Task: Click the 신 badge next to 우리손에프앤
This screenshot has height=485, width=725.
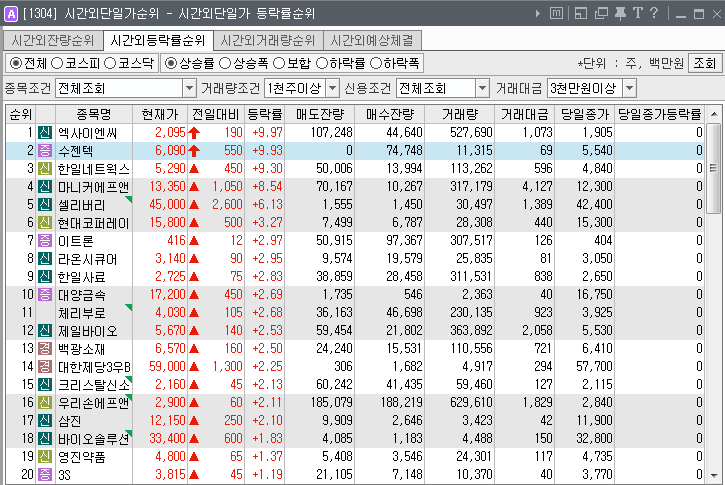Action: (x=45, y=402)
